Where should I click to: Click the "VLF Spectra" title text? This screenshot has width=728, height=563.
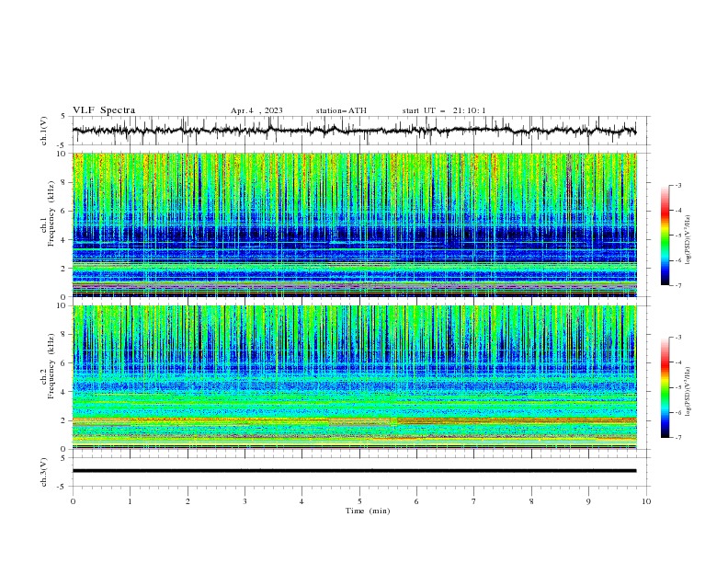click(x=104, y=110)
